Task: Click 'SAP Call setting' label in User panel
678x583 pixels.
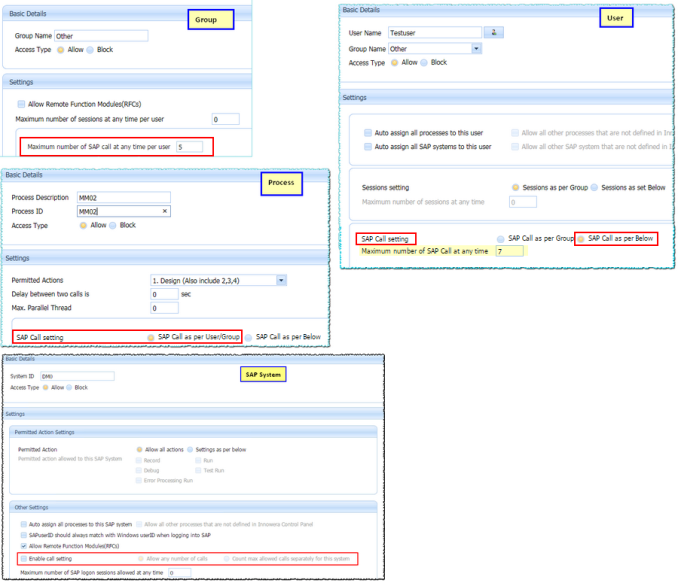Action: pos(385,239)
